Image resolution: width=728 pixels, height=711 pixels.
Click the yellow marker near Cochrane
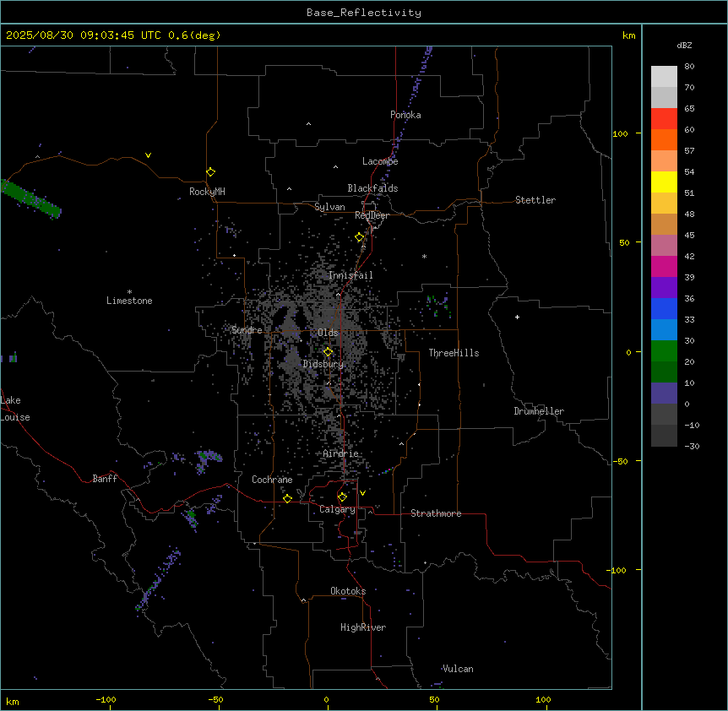click(x=287, y=498)
